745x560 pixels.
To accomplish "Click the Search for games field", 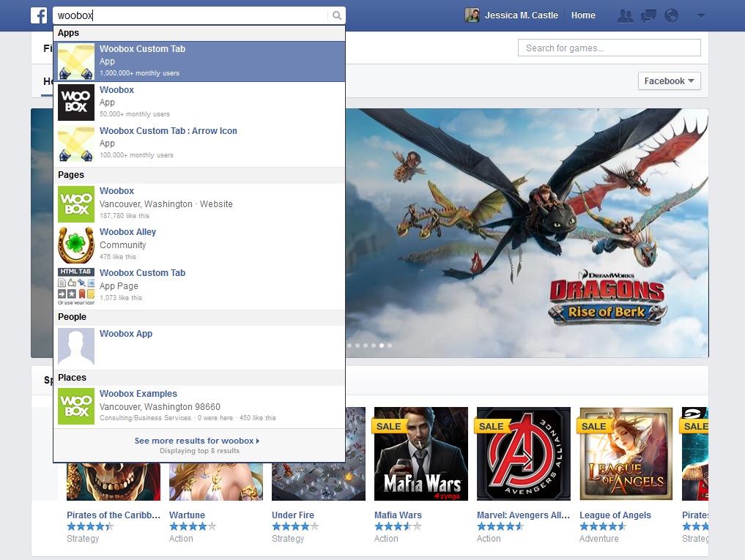I will click(x=609, y=48).
